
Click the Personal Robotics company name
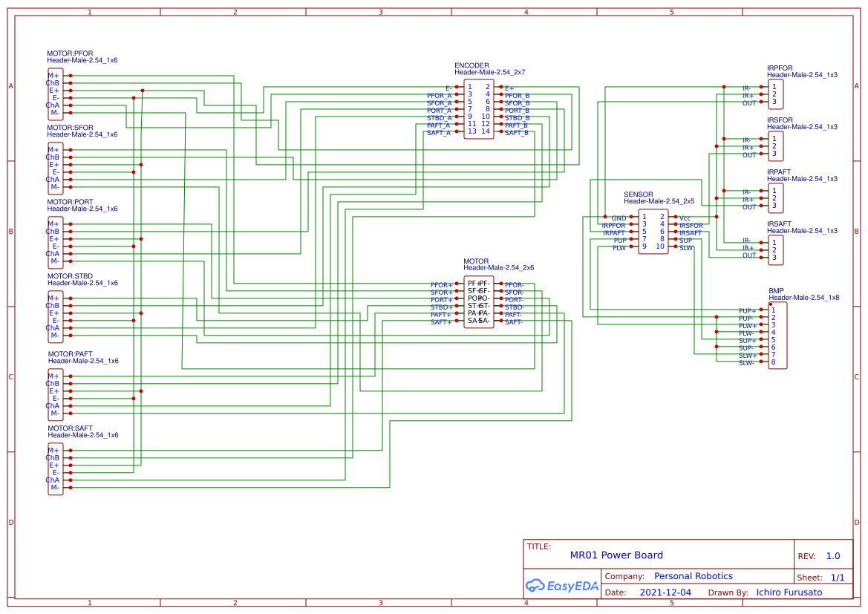693,575
